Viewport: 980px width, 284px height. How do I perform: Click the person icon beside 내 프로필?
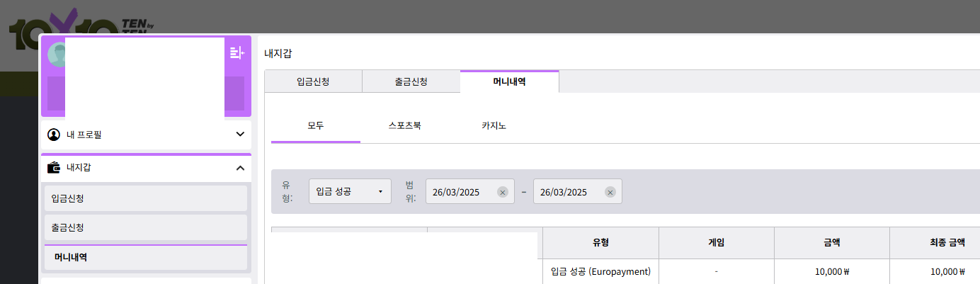point(55,134)
